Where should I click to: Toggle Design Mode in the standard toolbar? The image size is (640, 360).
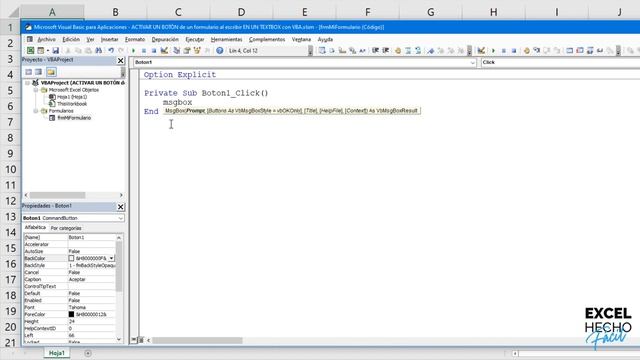[x=164, y=51]
